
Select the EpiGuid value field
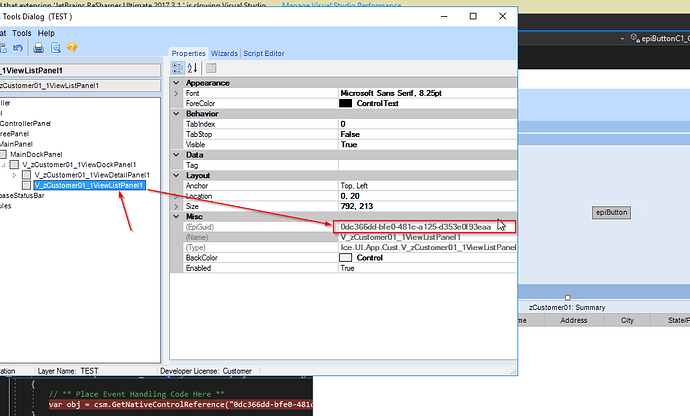click(424, 227)
